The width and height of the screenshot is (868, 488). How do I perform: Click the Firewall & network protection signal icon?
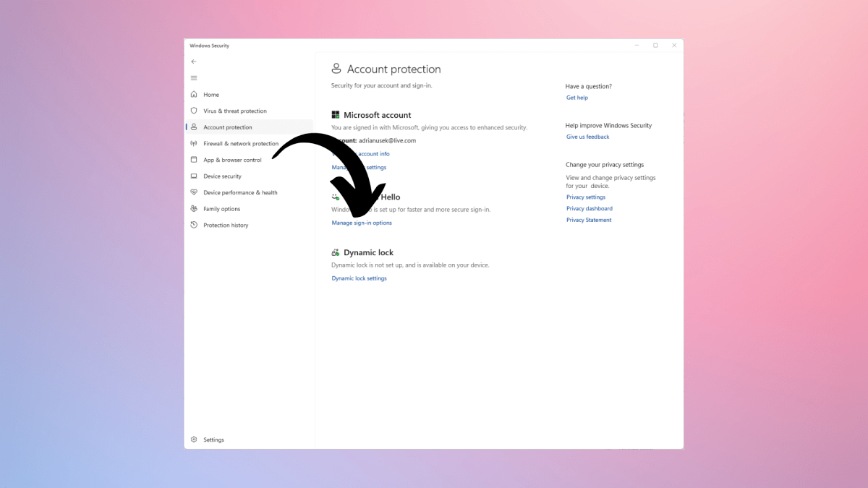click(x=194, y=143)
